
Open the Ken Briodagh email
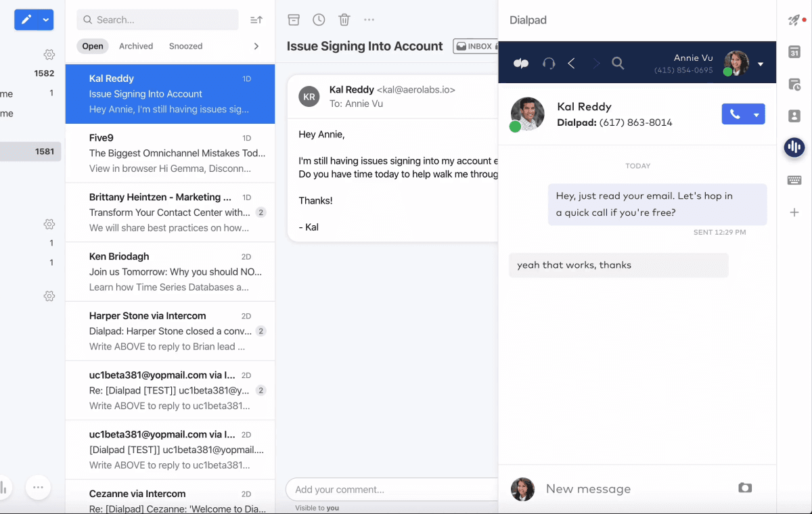click(170, 272)
